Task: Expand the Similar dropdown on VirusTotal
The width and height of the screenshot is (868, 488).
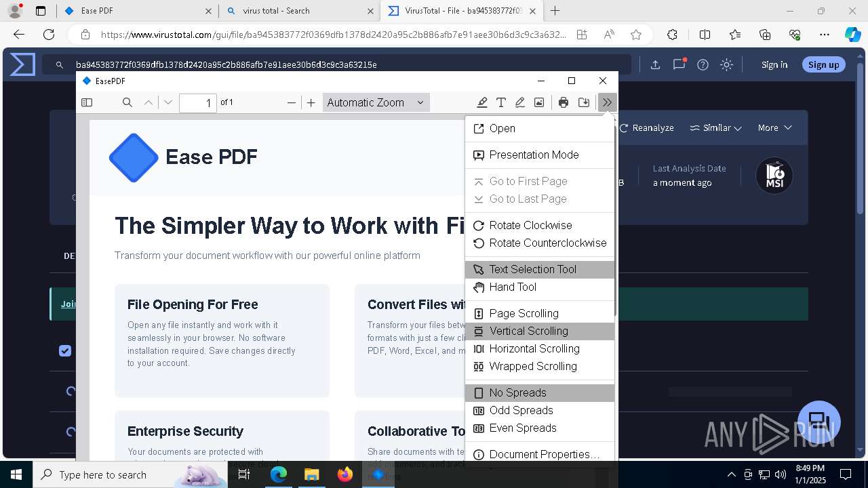Action: point(715,127)
